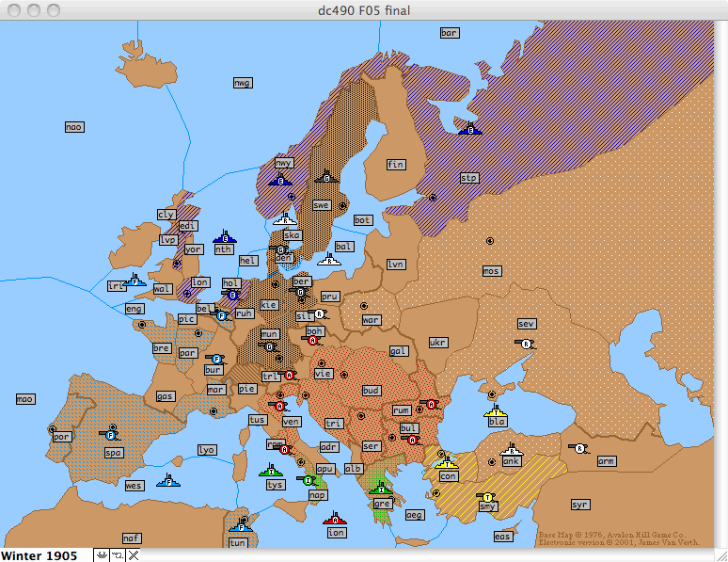Click the Italian fleet in Tyrrhenian Sea
This screenshot has height=562, width=728.
tap(272, 470)
